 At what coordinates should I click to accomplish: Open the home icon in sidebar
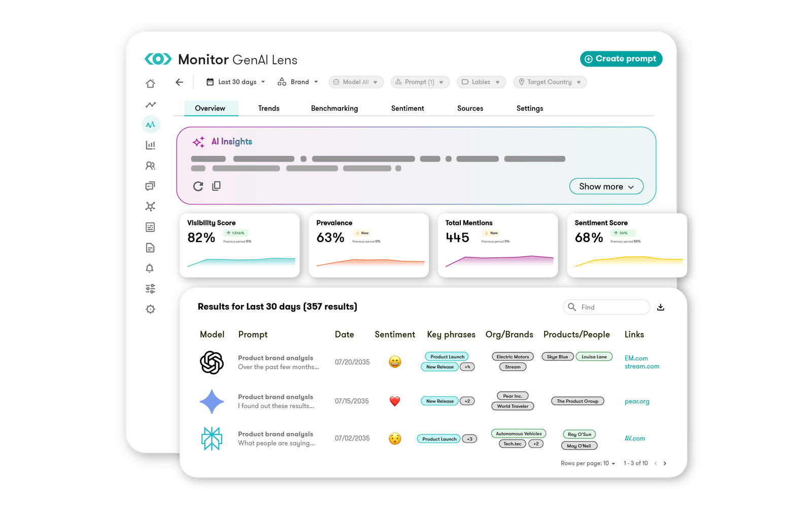click(150, 83)
